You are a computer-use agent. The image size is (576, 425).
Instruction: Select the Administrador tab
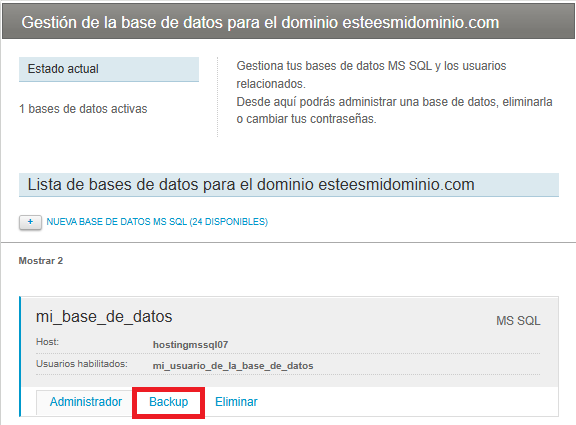[86, 402]
